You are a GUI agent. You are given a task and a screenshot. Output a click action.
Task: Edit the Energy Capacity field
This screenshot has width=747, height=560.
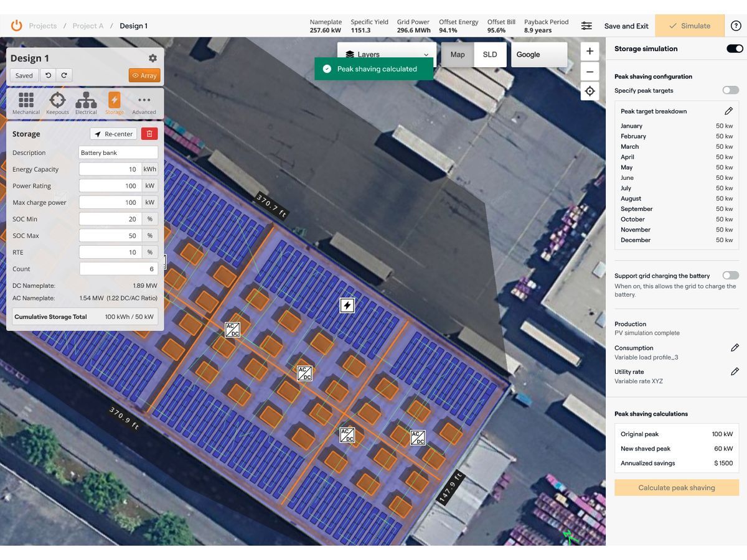tap(110, 169)
